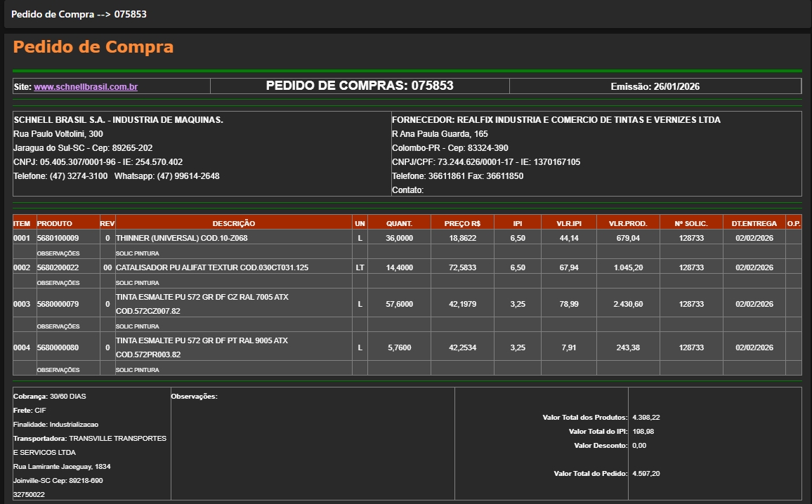Viewport: 812px width, 504px height.
Task: Click the THINNER (UNIVERSAL) description cell
Action: (181, 239)
